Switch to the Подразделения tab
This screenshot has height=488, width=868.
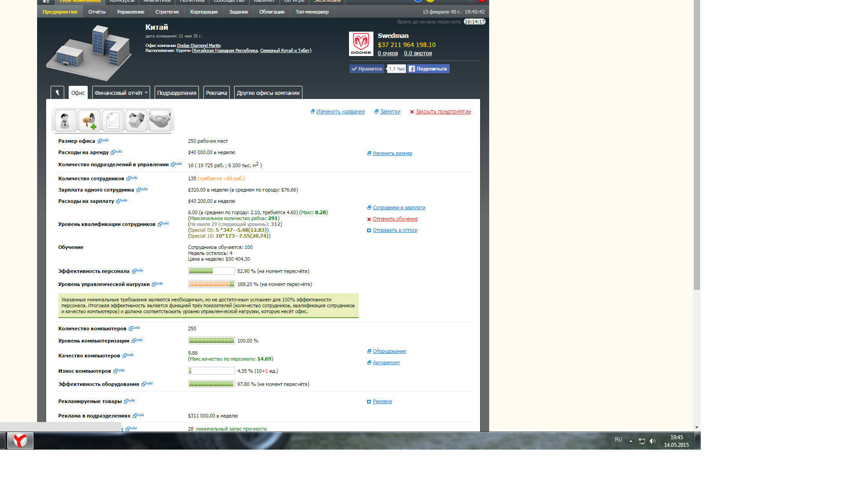pos(177,93)
